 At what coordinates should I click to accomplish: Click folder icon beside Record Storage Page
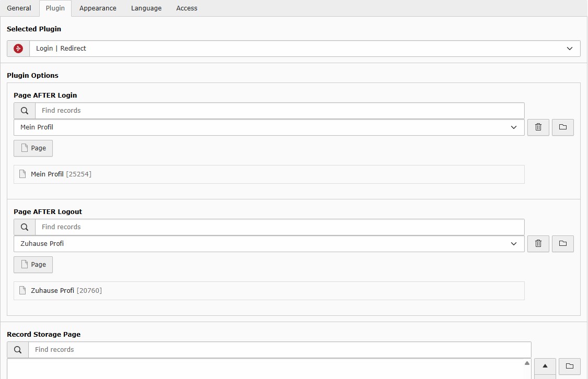coord(569,366)
